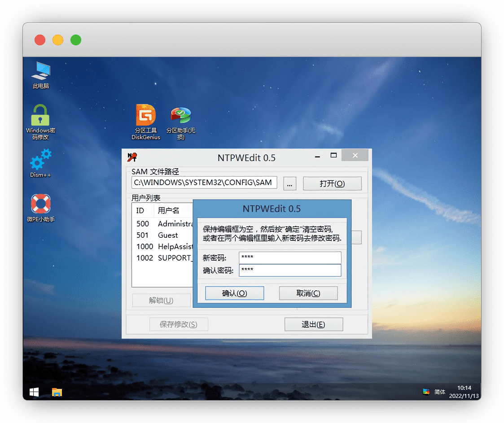Launch 分区工具 DiskGenius icon

click(x=145, y=116)
